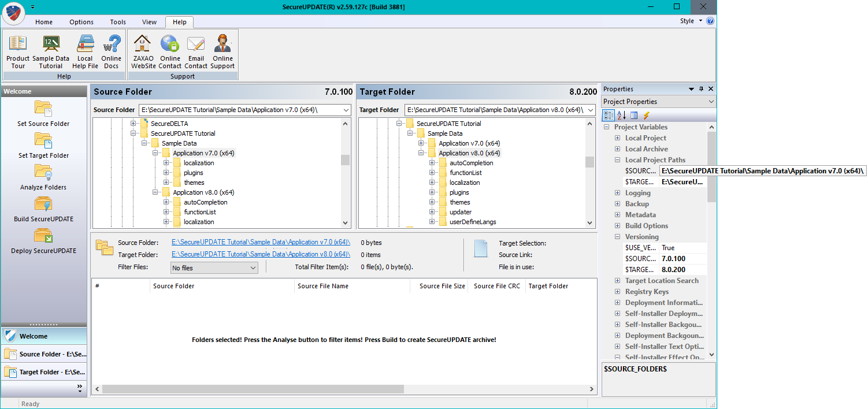
Task: Open the Tools ribbon tab
Action: (x=118, y=22)
